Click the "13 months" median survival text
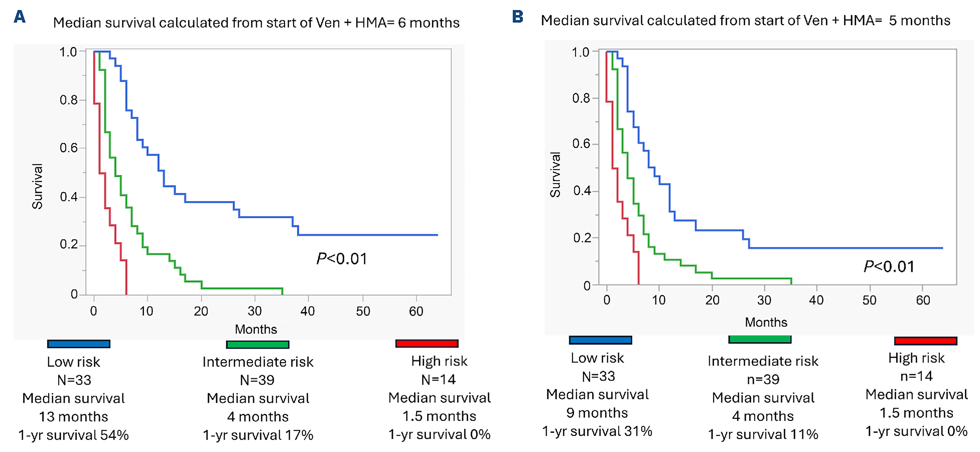The height and width of the screenshot is (452, 980). (74, 417)
